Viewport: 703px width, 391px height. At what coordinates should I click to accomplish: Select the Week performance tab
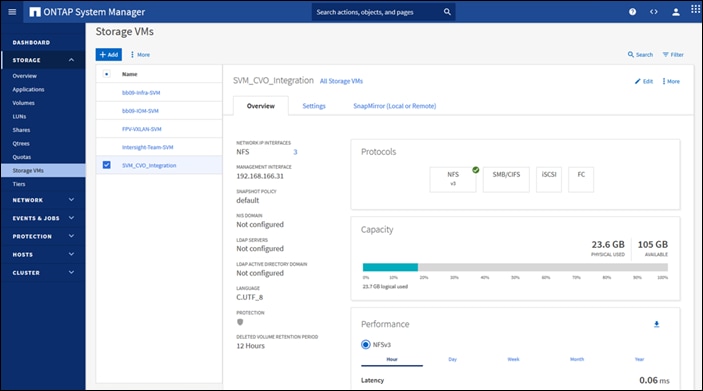(513, 359)
